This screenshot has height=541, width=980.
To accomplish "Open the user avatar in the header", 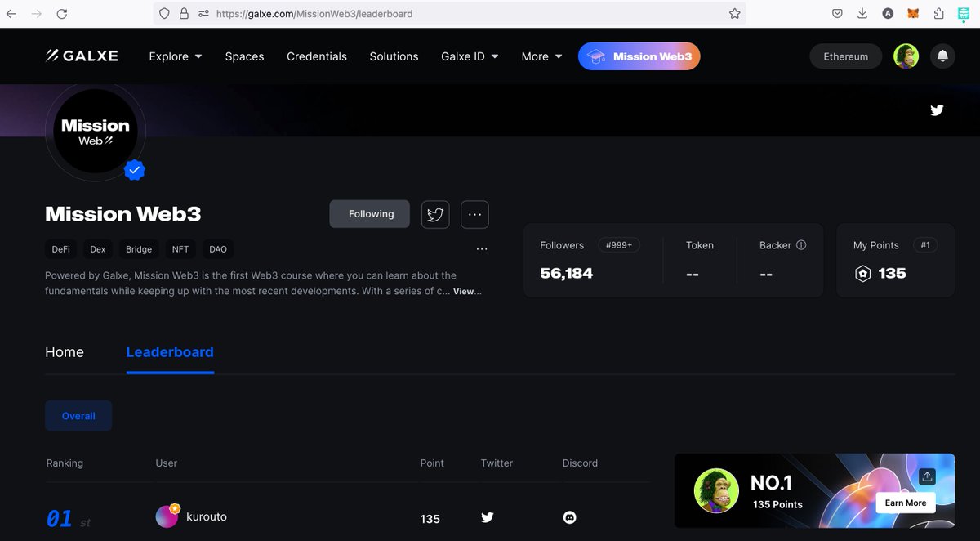I will pos(906,56).
